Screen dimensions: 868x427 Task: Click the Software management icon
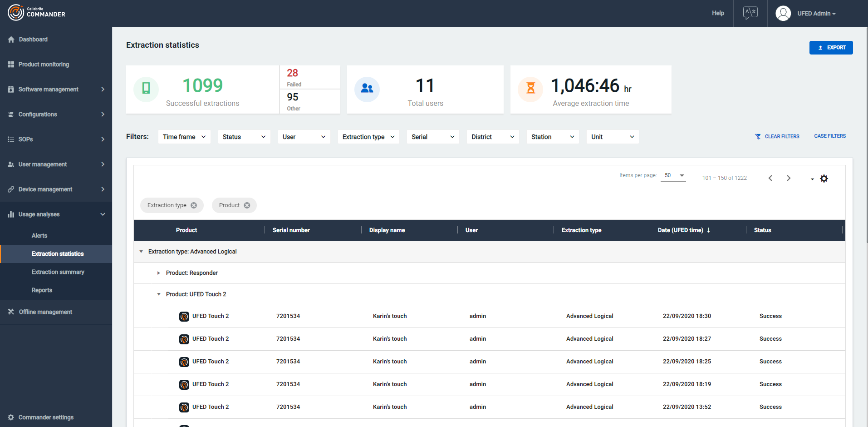coord(11,89)
